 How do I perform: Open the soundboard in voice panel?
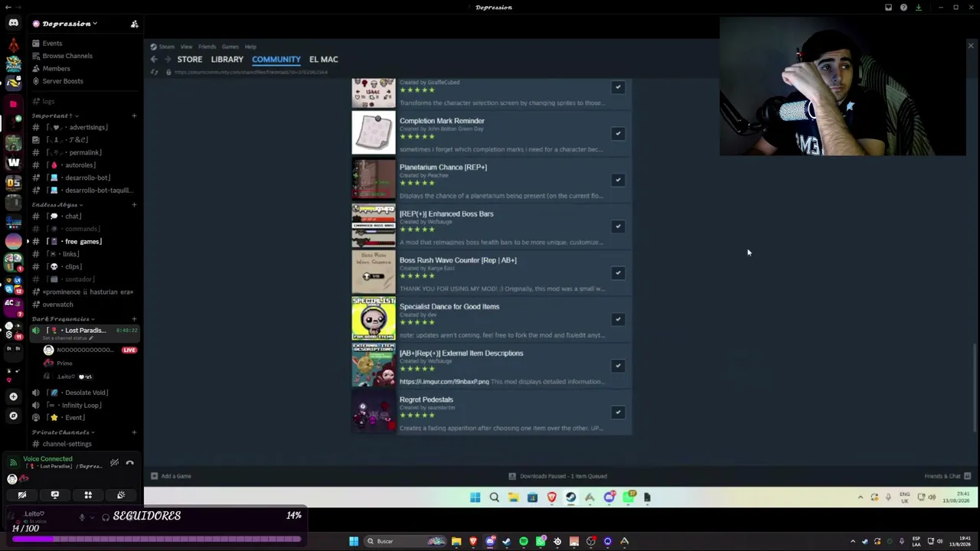[121, 495]
